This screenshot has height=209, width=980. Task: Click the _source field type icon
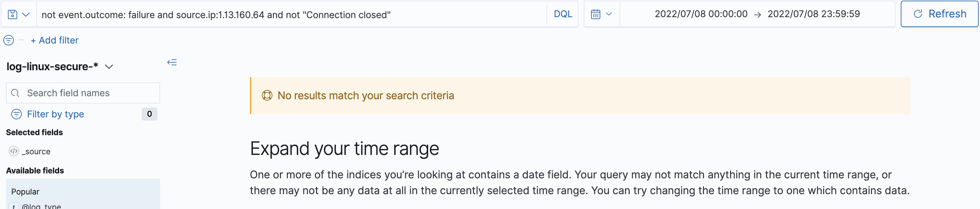(14, 151)
